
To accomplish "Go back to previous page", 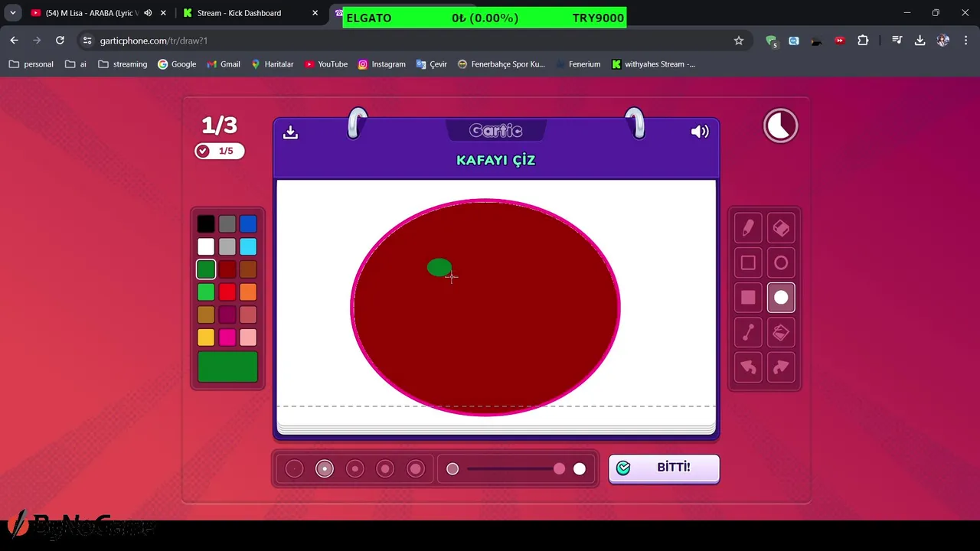I will click(14, 41).
